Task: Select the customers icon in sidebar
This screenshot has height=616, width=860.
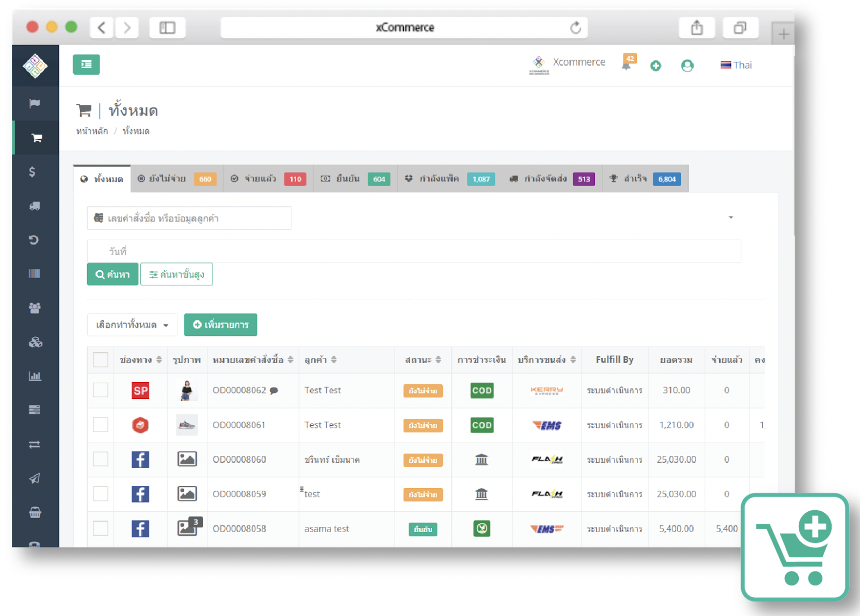Action: point(34,307)
